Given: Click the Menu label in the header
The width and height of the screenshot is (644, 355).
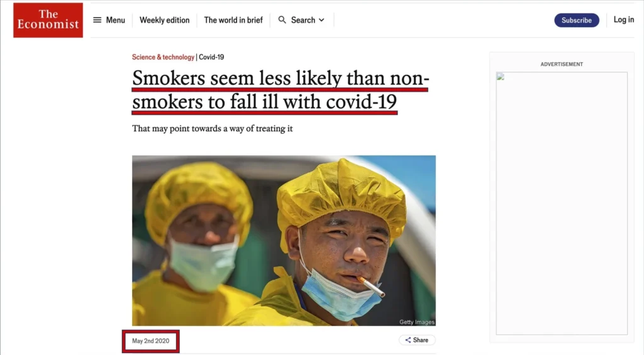Looking at the screenshot, I should click(x=116, y=19).
